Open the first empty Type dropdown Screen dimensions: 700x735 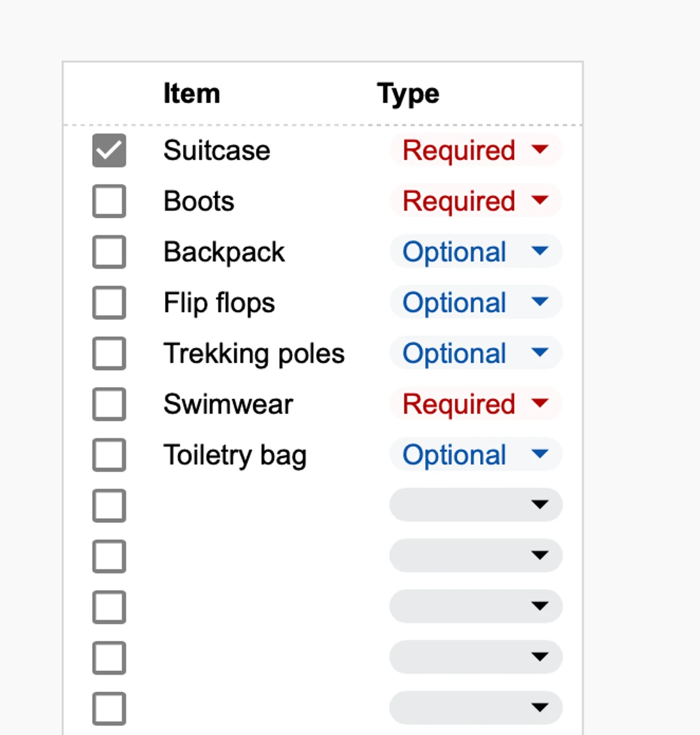tap(475, 505)
